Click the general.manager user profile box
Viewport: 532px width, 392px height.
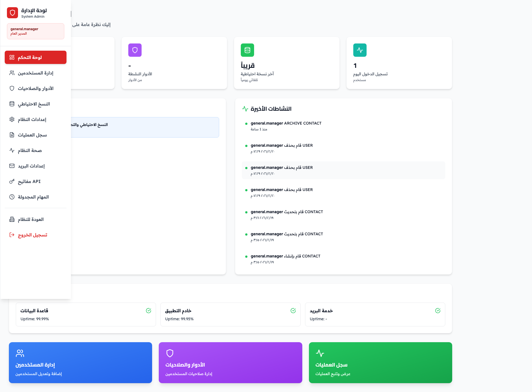coord(35,31)
